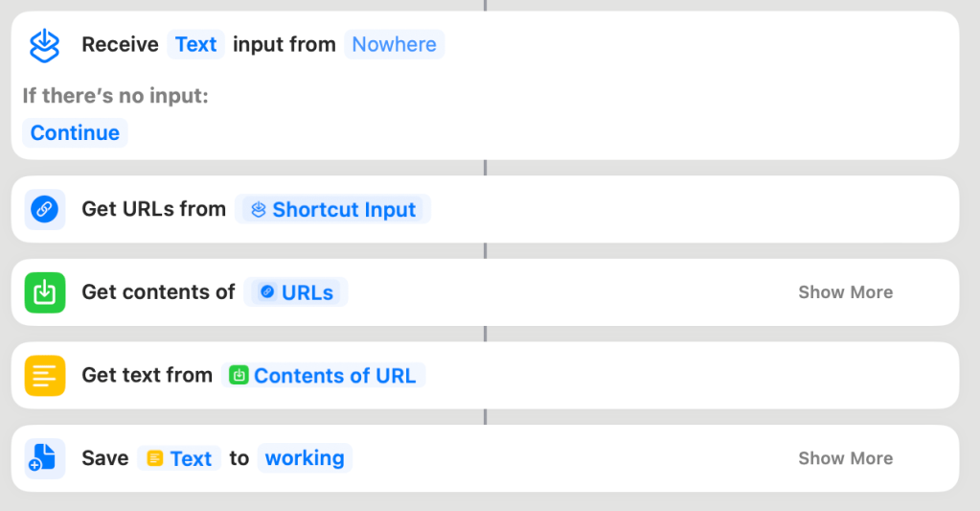
Task: Click the green Get contents download icon
Action: click(45, 292)
